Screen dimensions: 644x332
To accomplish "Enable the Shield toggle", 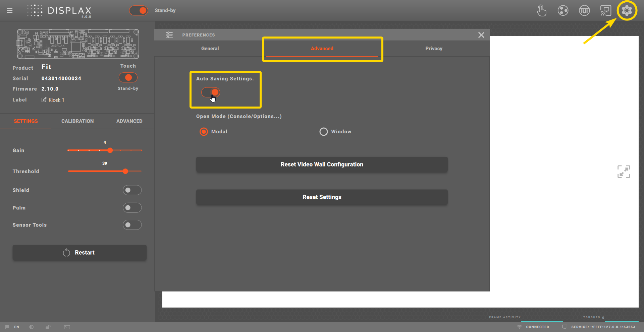I will point(132,190).
